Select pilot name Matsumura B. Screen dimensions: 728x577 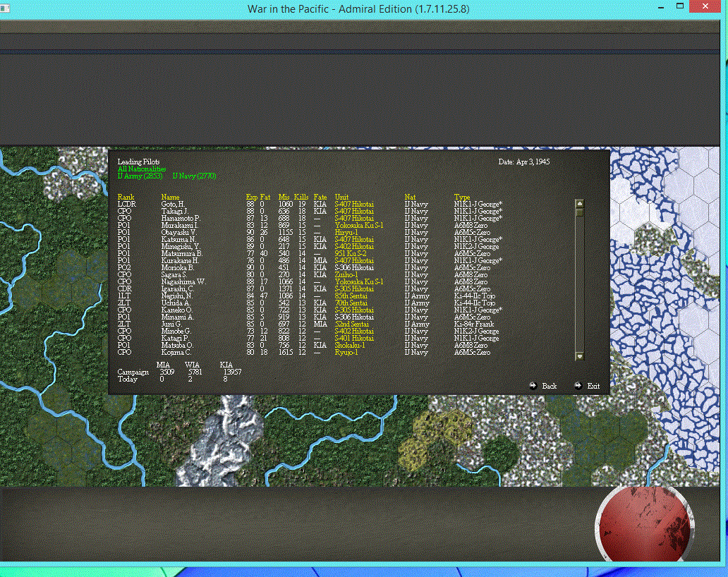(181, 253)
